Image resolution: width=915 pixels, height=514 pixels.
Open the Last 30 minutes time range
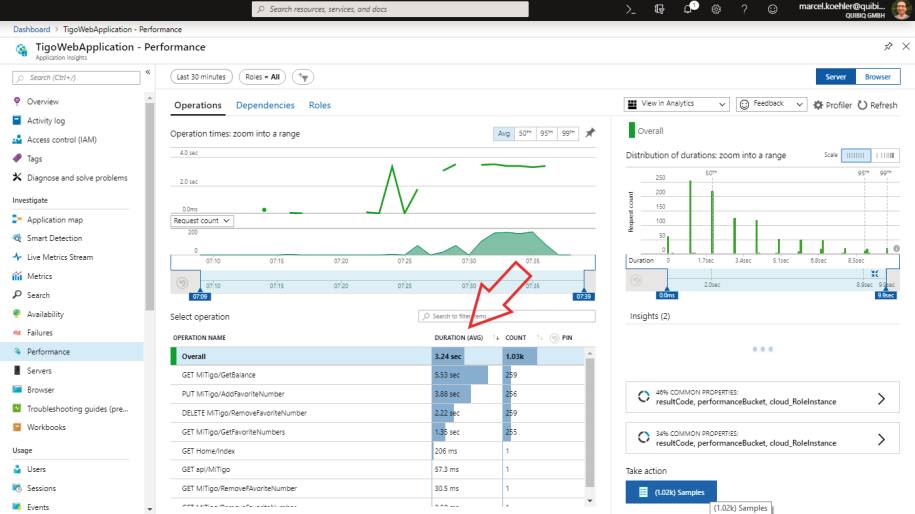201,77
